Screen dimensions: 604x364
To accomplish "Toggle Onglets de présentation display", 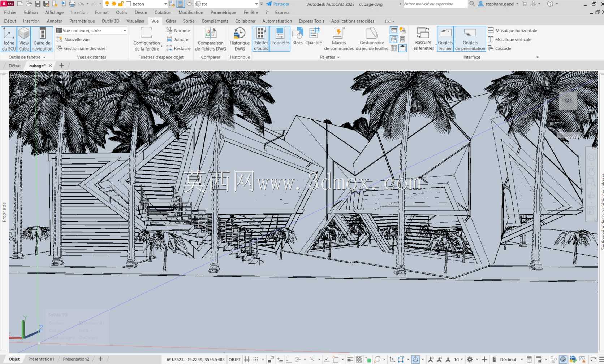I will click(x=470, y=39).
